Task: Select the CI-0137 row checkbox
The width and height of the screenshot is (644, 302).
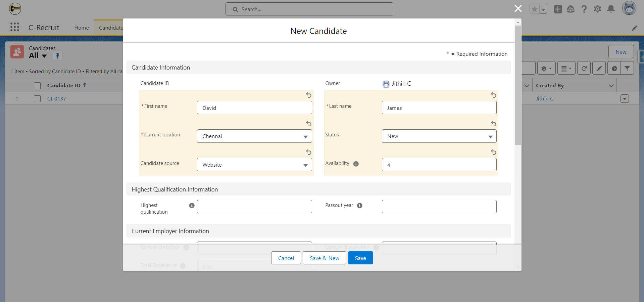Action: 37,99
